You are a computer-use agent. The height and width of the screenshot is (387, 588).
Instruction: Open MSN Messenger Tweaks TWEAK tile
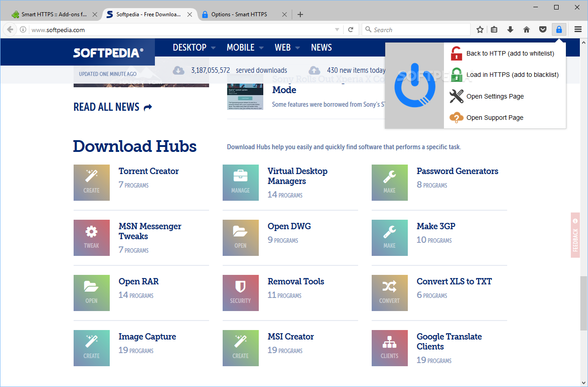tap(92, 238)
